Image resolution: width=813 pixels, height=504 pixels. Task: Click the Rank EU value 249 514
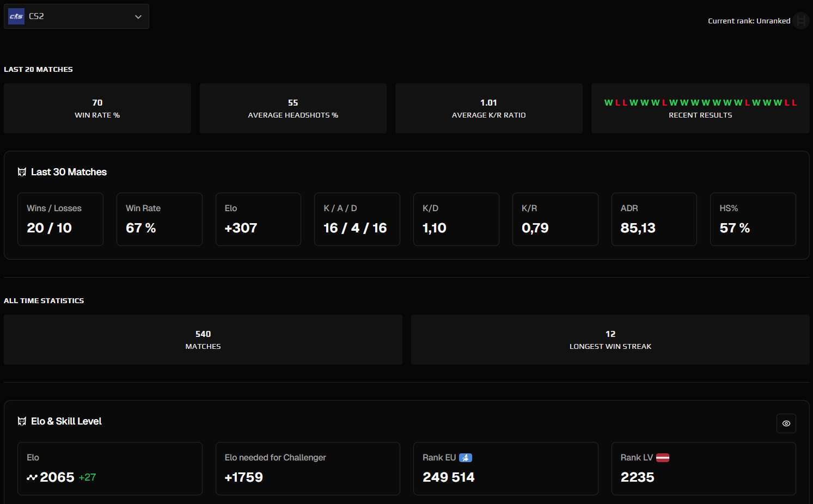tap(449, 477)
